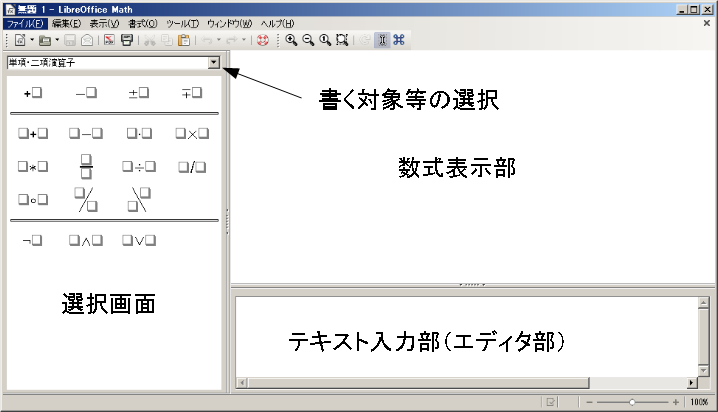718x412 pixels.
Task: Open the 編集(E) menu
Action: (x=66, y=23)
